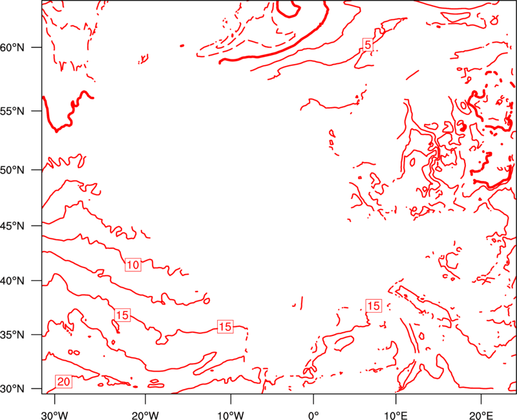Click the 60°N latitude label
517x420 pixels.
click(12, 48)
